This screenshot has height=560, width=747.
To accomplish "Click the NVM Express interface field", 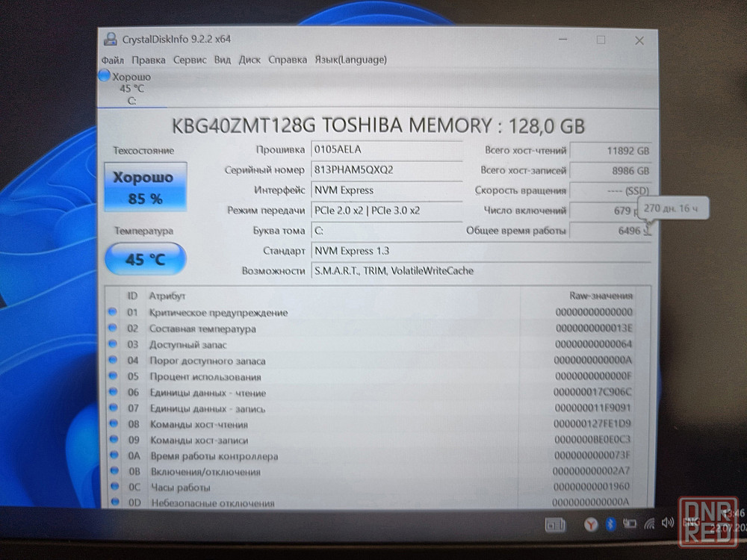I will click(x=386, y=190).
